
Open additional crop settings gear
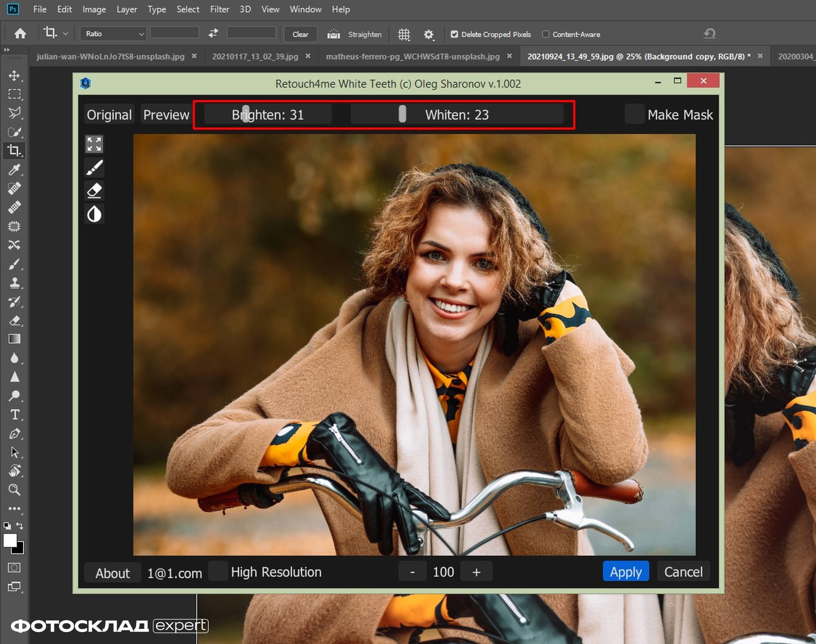pos(428,35)
